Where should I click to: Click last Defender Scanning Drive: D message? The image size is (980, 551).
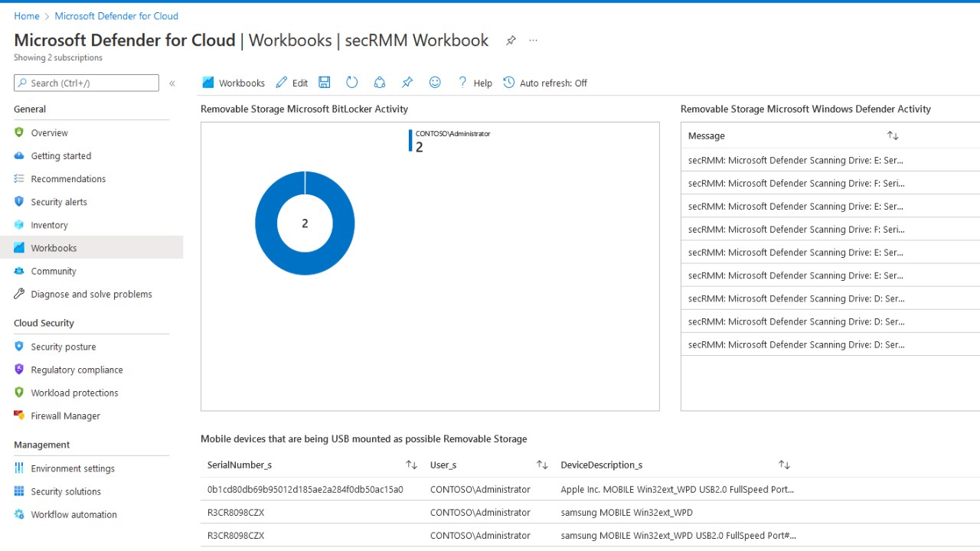coord(796,344)
